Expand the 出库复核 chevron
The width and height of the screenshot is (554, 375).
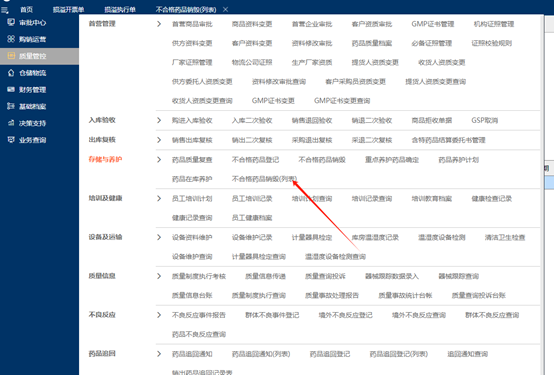(159, 140)
